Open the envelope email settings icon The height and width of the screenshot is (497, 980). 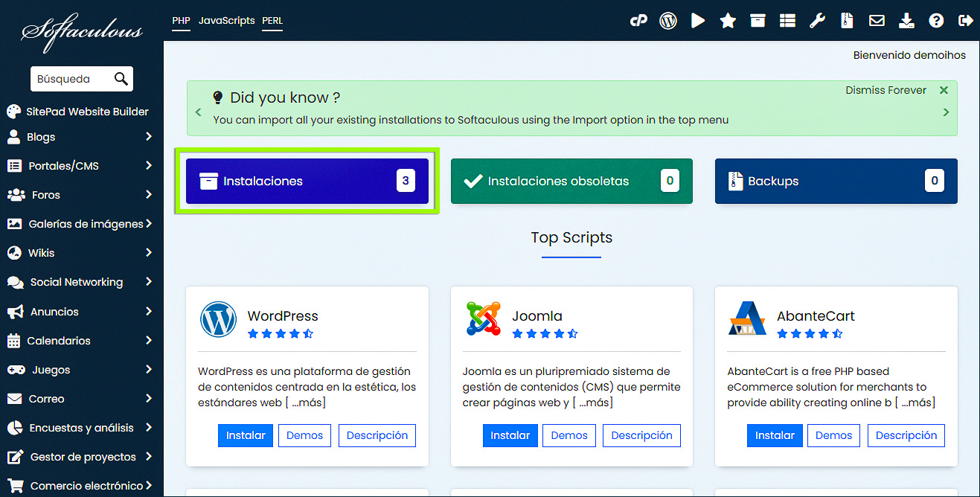(877, 21)
